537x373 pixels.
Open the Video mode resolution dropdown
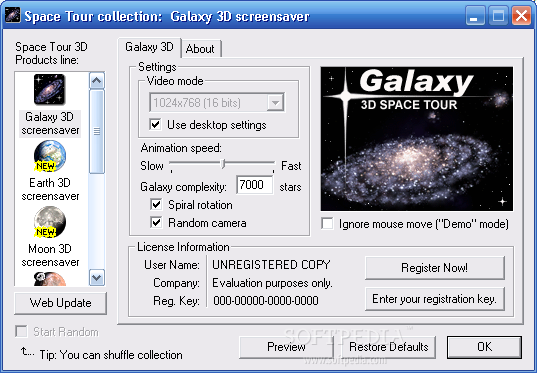275,102
